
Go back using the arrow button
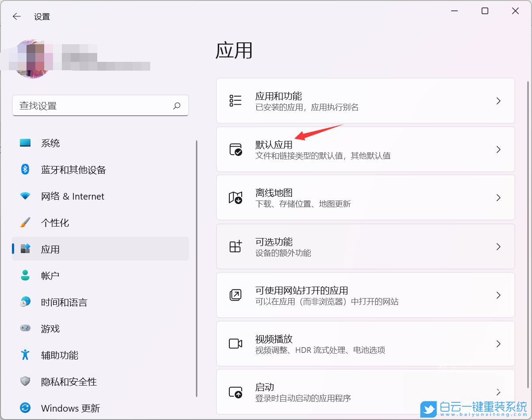point(16,16)
